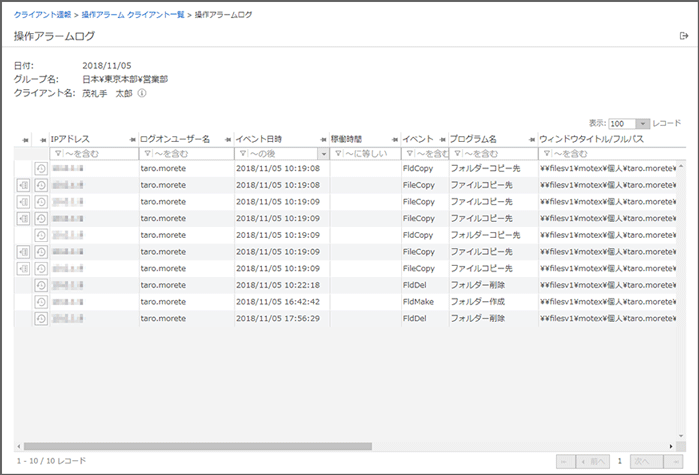
Task: Click the info icon beside client name
Action: pos(142,93)
